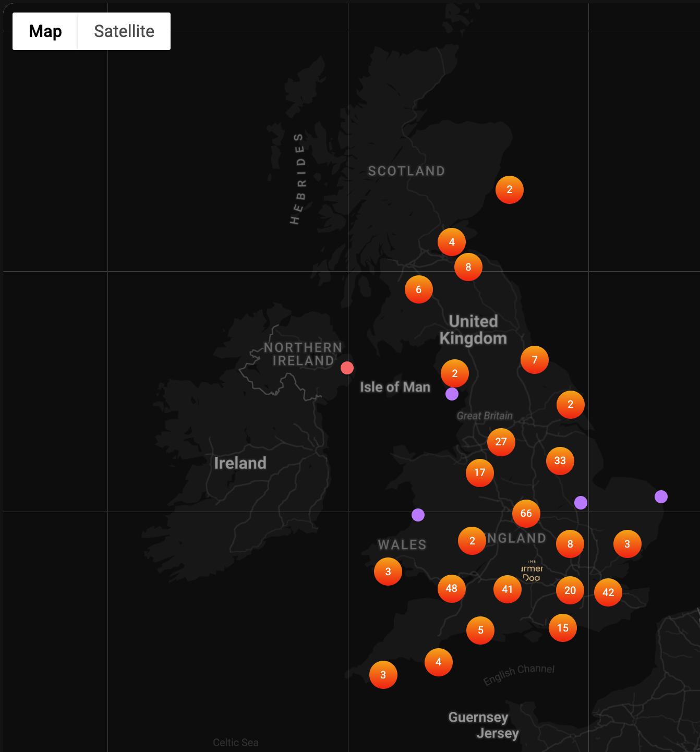Click the cluster marker showing 48
The image size is (700, 752).
(452, 589)
